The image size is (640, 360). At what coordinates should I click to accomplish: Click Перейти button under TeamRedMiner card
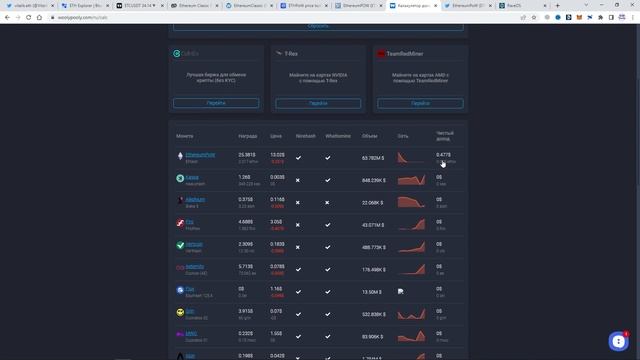[420, 103]
